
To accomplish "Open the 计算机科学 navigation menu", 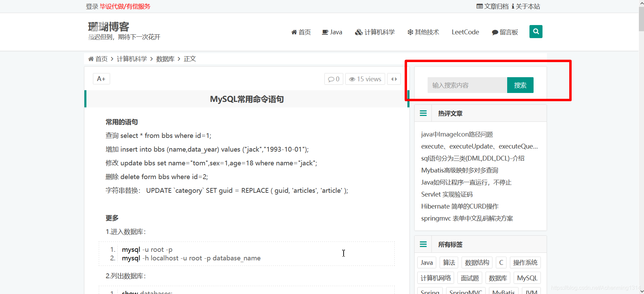I will click(375, 32).
